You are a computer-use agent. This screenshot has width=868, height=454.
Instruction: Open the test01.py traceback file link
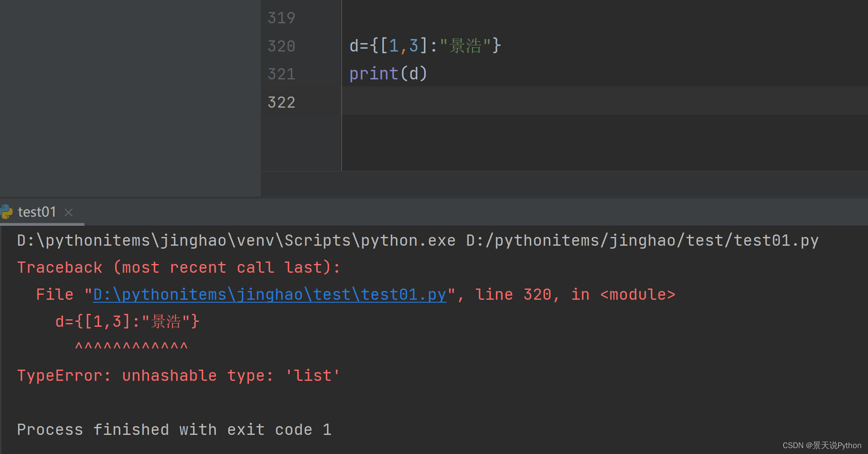[x=270, y=294]
